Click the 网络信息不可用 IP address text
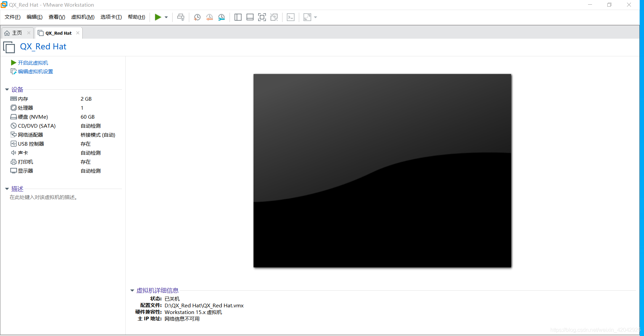 point(182,319)
